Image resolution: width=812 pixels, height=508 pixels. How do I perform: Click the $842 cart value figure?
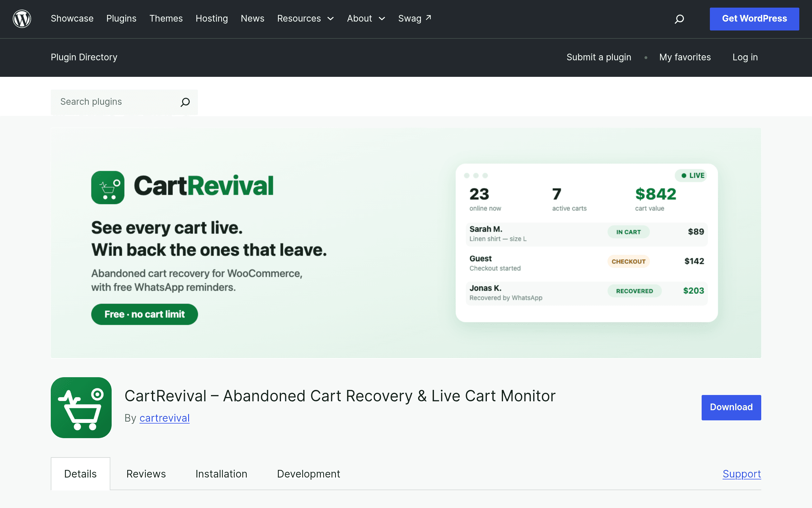(x=656, y=194)
